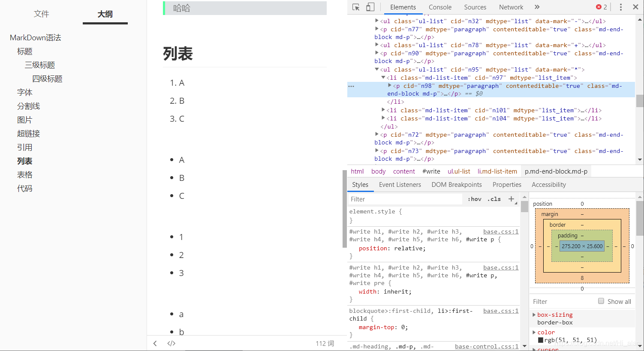Open the Accessibility tab
The image size is (644, 351).
pyautogui.click(x=549, y=185)
